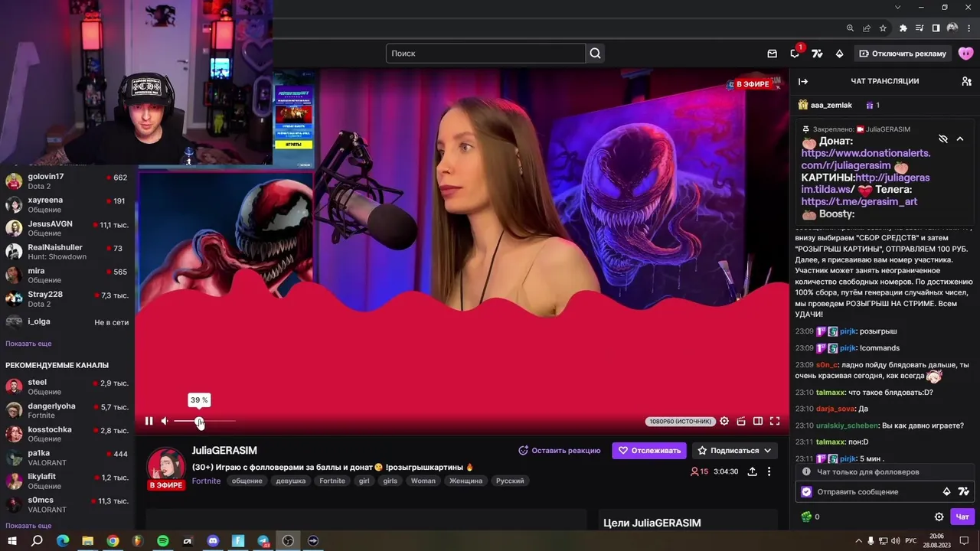980x551 pixels.
Task: Expand recommended channels with Показать еще
Action: click(28, 526)
